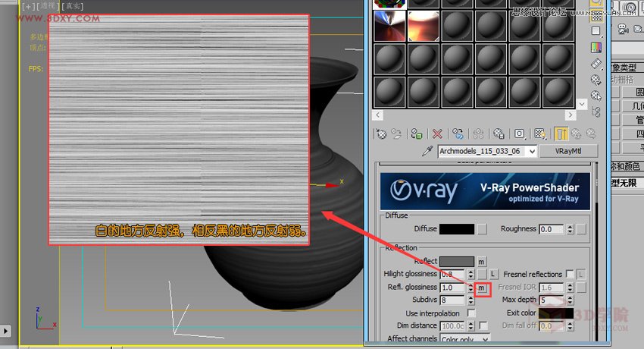
Task: Toggle Show Shaded Material in Viewport
Action: (540, 134)
